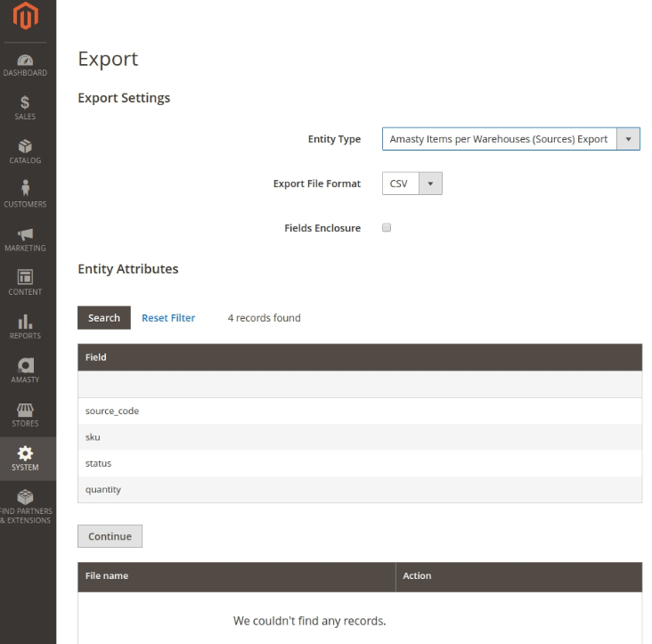Click the Reset Filter link
The height and width of the screenshot is (644, 652).
pos(168,318)
